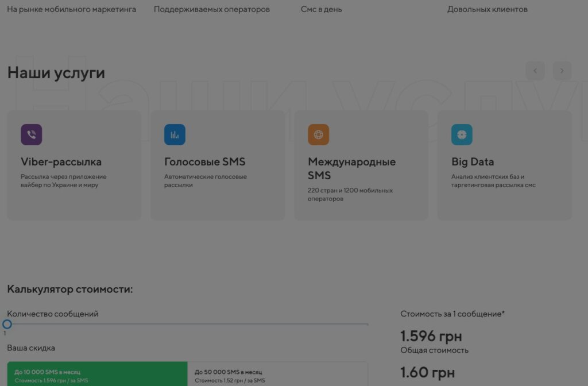The height and width of the screenshot is (386, 588).
Task: Open the Международные SMS service title
Action: tap(352, 168)
